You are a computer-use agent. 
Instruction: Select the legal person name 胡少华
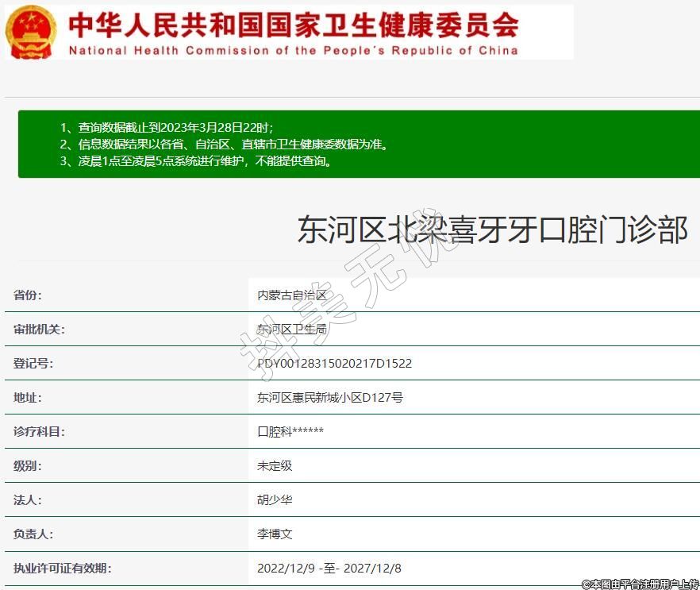(275, 500)
